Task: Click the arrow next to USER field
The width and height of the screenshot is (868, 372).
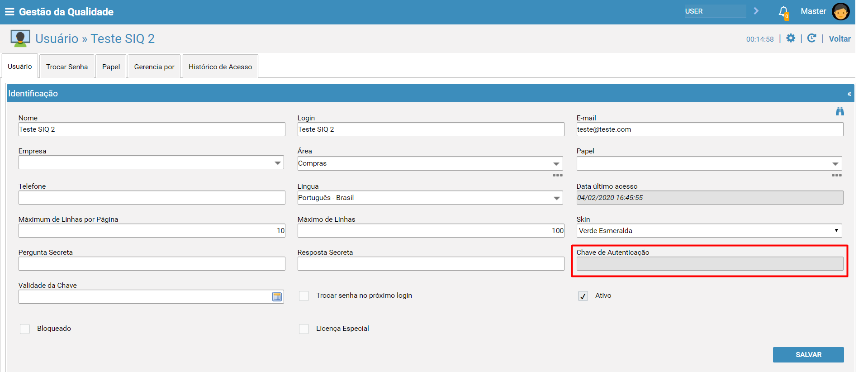Action: pos(756,11)
